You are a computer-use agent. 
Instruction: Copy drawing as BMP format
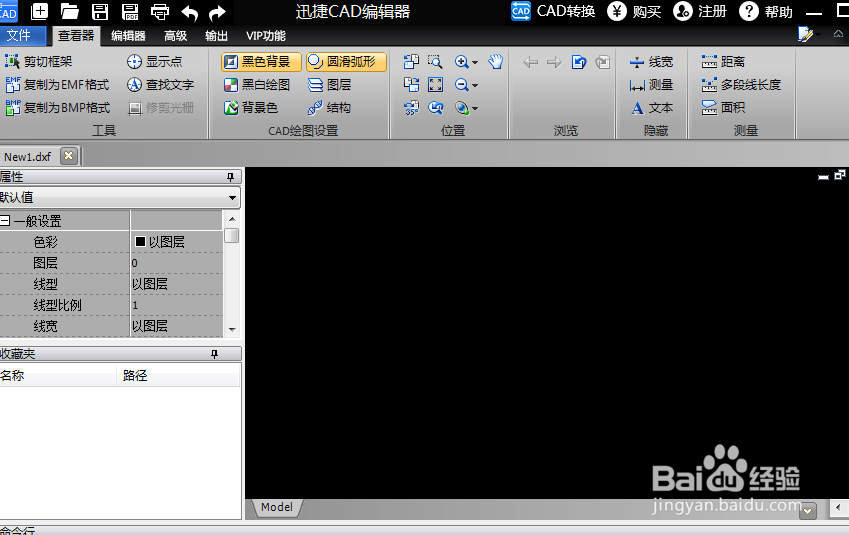pyautogui.click(x=58, y=108)
